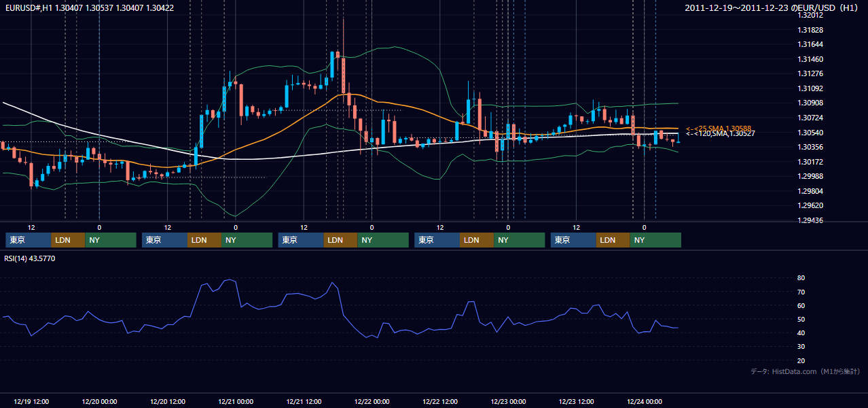Click RSI scale value 30

[x=801, y=347]
